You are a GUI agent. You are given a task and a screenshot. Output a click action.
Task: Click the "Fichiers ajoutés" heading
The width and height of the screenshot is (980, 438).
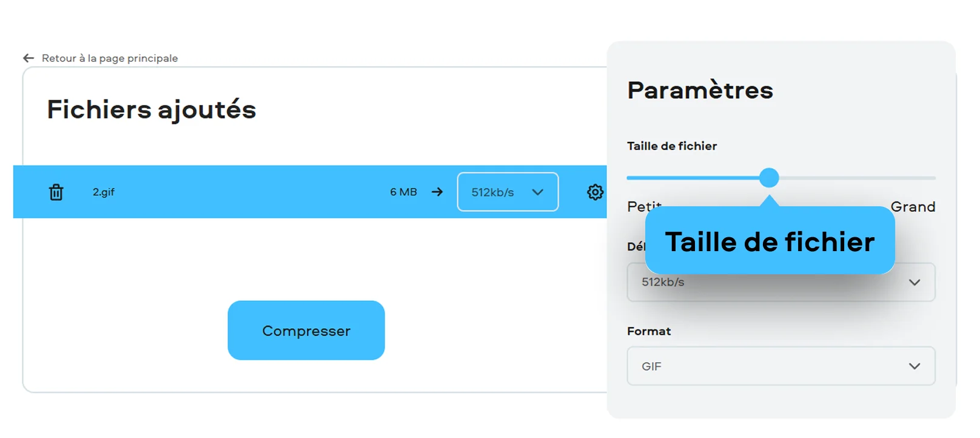[x=152, y=110]
